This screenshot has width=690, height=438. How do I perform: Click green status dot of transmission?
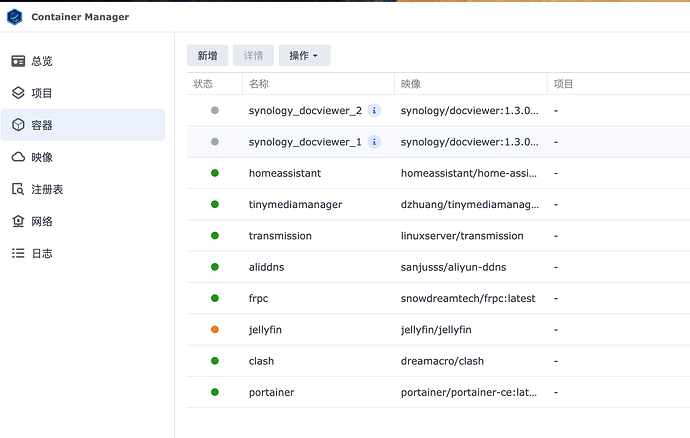pyautogui.click(x=215, y=236)
